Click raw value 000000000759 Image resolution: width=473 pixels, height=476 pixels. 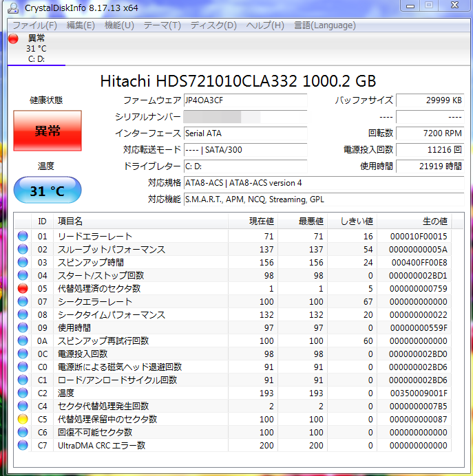419,288
